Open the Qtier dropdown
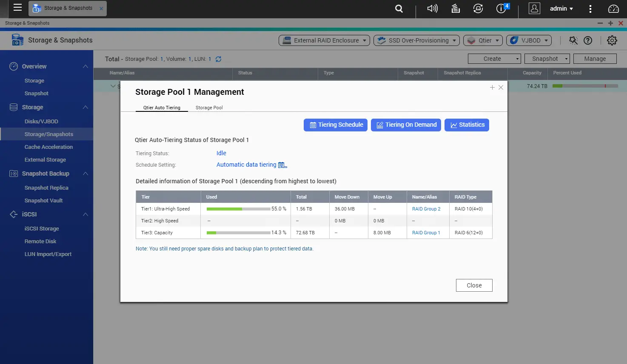Viewport: 627px width, 364px height. pyautogui.click(x=483, y=40)
